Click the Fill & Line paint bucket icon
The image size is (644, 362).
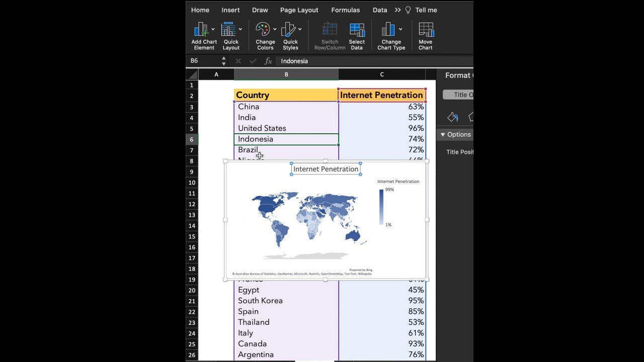point(452,117)
